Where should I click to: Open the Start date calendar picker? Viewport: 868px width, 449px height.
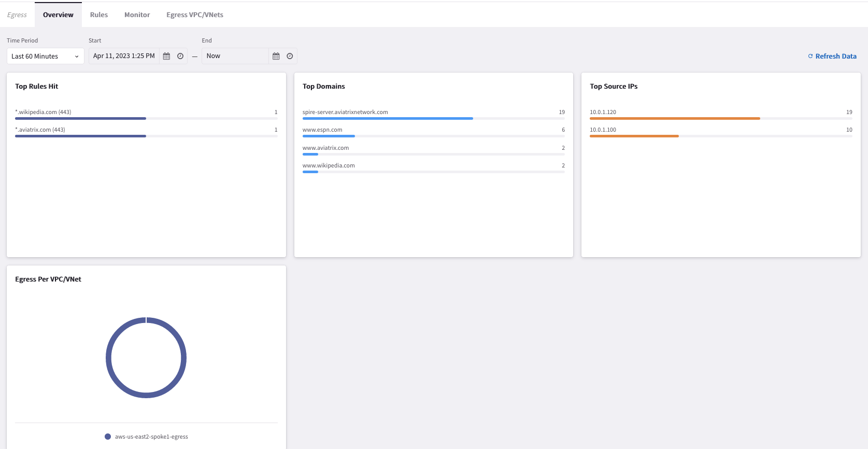pos(166,56)
